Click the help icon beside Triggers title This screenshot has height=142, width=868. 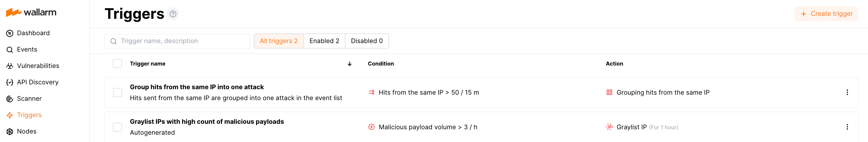tap(173, 14)
